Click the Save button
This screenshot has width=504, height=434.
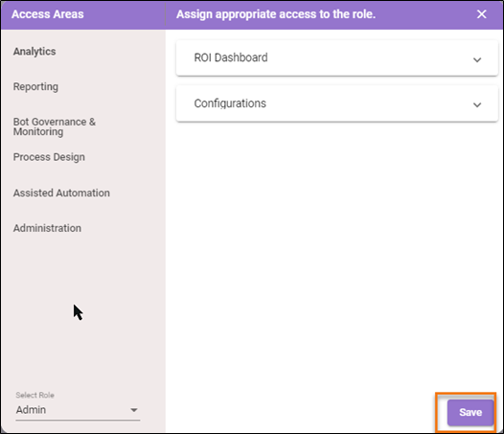coord(470,413)
